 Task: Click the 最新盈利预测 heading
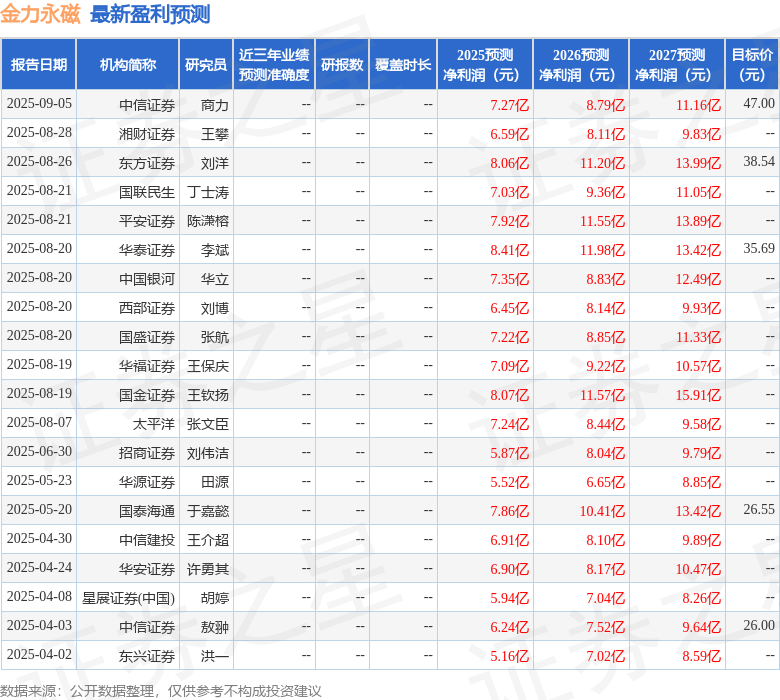click(x=150, y=14)
